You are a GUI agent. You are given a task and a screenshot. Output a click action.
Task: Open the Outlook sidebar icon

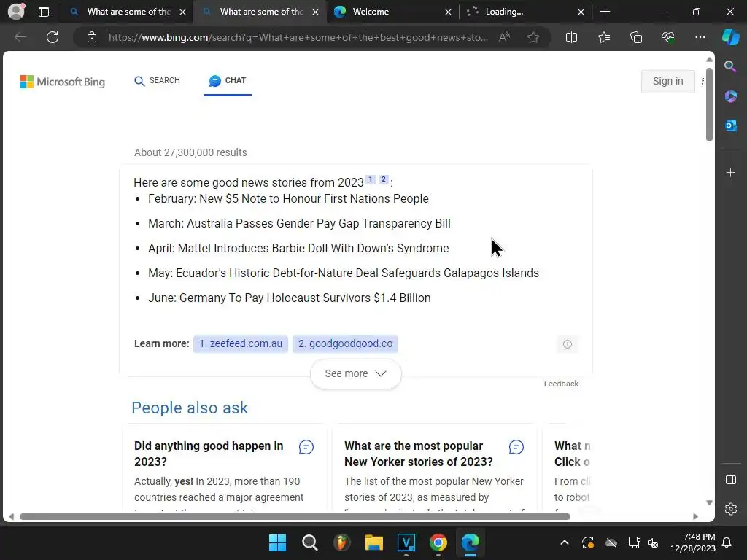pyautogui.click(x=730, y=125)
